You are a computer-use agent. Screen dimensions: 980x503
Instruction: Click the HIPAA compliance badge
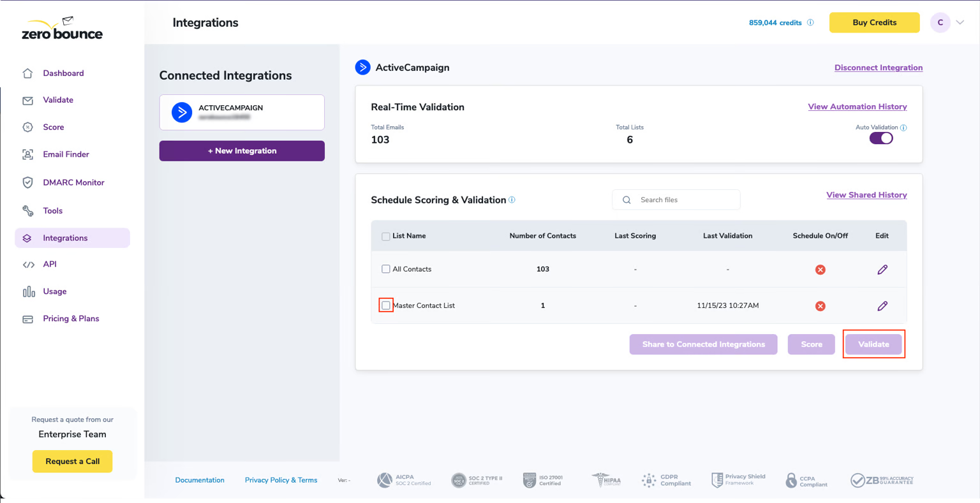[605, 480]
